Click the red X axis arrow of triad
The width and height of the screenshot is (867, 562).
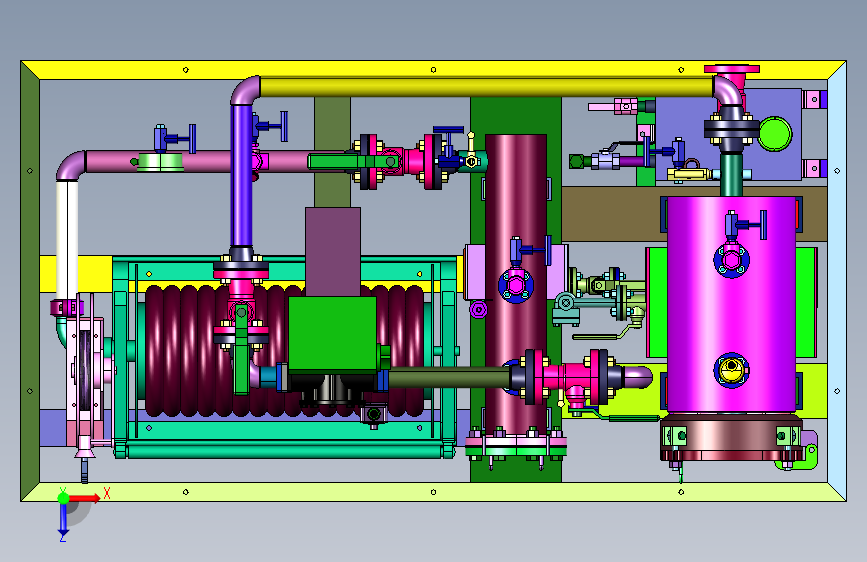coord(86,498)
